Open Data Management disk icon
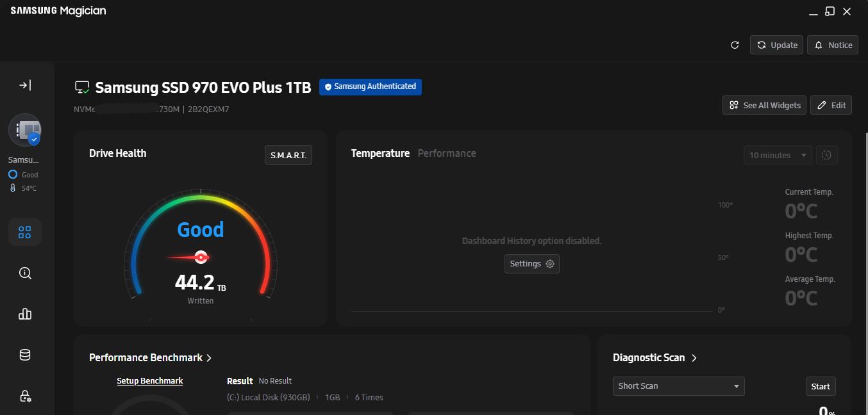The height and width of the screenshot is (415, 868). coord(25,355)
